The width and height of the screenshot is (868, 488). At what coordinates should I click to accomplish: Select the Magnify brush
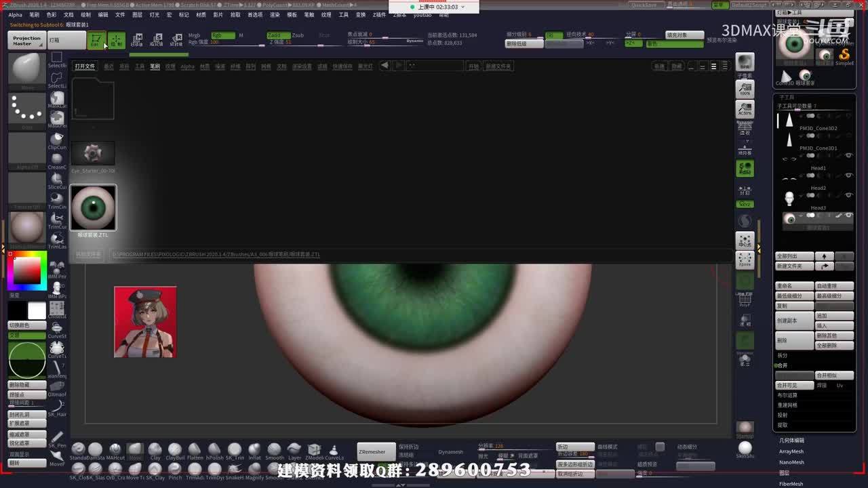[254, 471]
